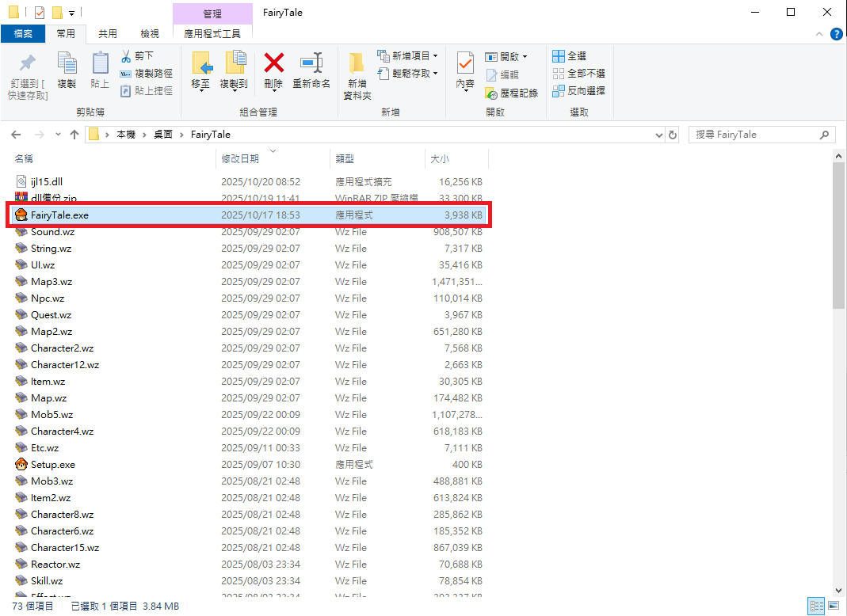
Task: Click the Copy icon in ribbon
Action: [x=67, y=64]
